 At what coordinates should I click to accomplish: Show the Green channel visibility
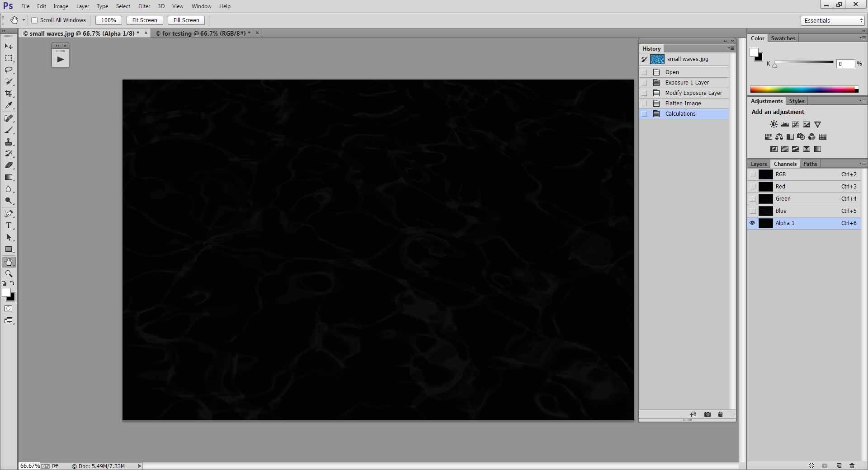[x=752, y=199]
